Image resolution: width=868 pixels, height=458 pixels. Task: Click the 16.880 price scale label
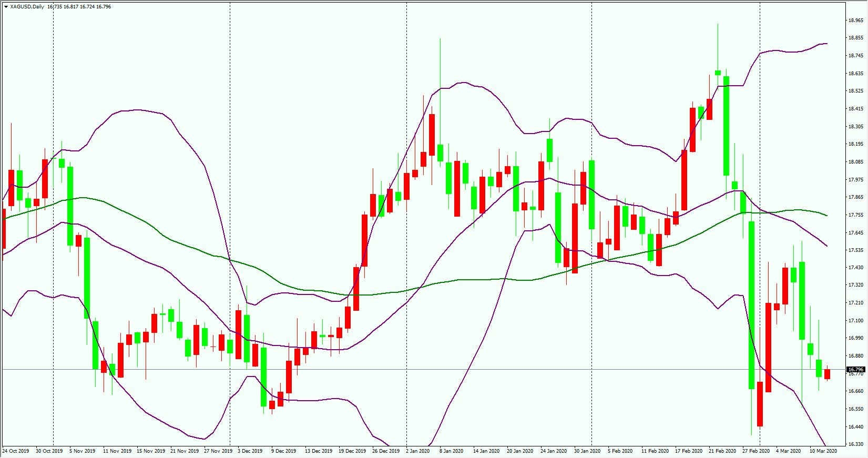[x=856, y=356]
